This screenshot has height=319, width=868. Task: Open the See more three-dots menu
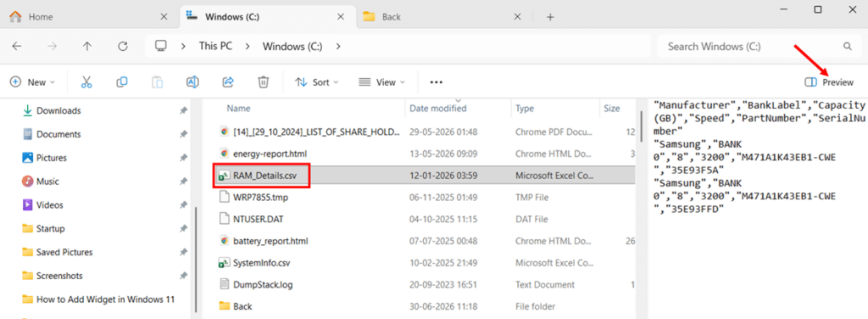(437, 82)
